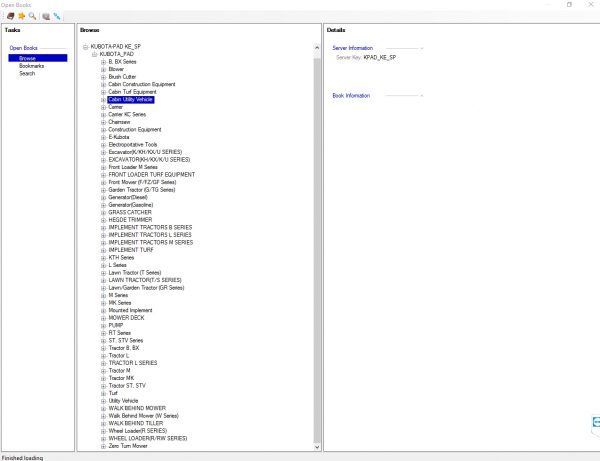600x461 pixels.
Task: Collapse the KUBOTA-PAD KE_SP root node
Action: [x=86, y=47]
